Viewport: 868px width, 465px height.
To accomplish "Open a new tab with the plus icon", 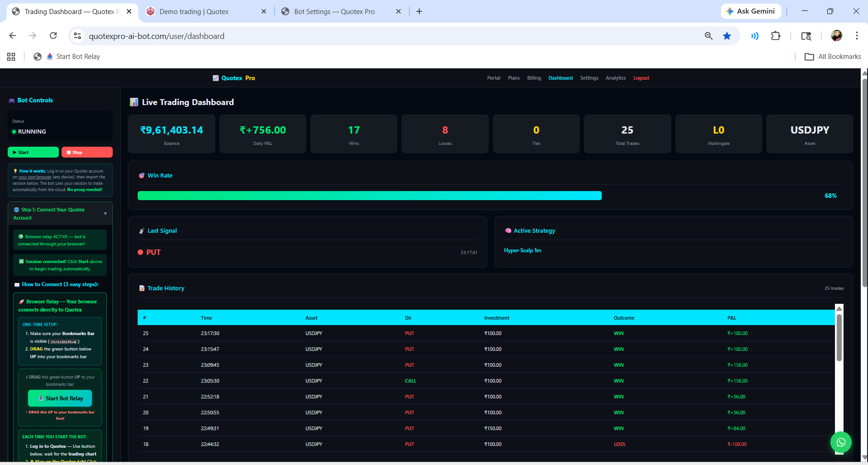I will 419,11.
